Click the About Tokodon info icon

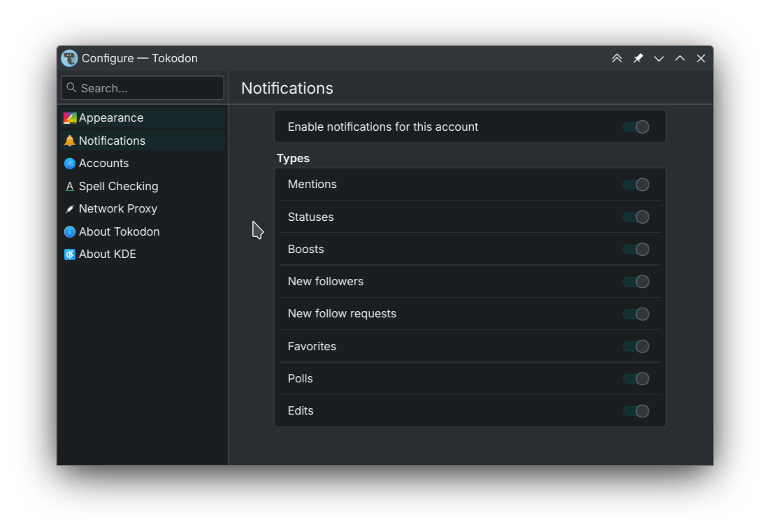(70, 231)
